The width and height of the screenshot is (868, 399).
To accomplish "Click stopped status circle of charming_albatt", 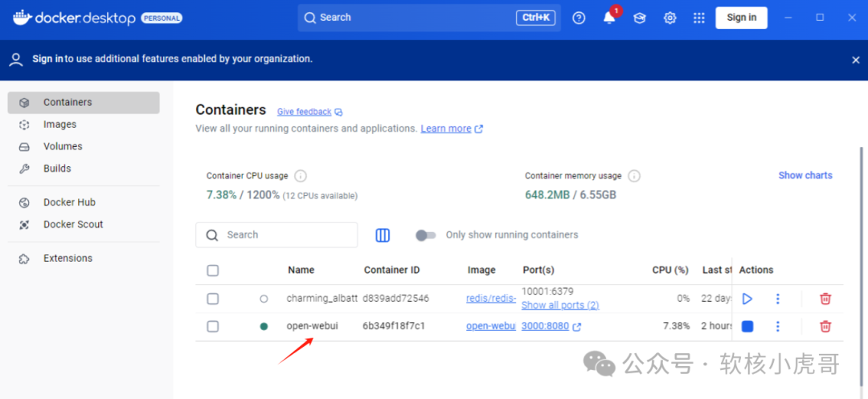I will point(264,299).
